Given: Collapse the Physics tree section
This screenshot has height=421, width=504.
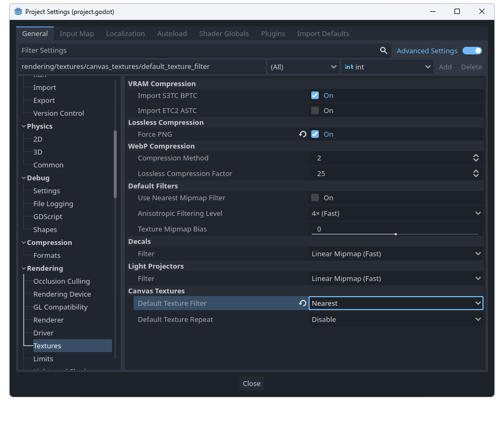Looking at the screenshot, I should [24, 127].
